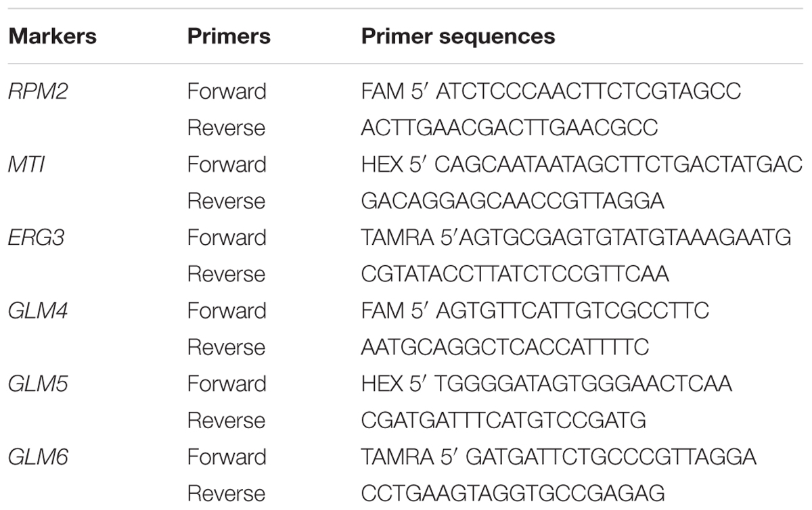Image resolution: width=812 pixels, height=510 pixels.
Task: Click the Primer sequences column header
Action: coord(458,37)
